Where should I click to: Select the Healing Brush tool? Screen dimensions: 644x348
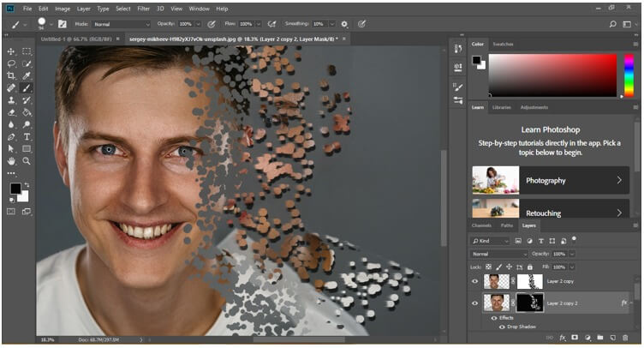(11, 88)
